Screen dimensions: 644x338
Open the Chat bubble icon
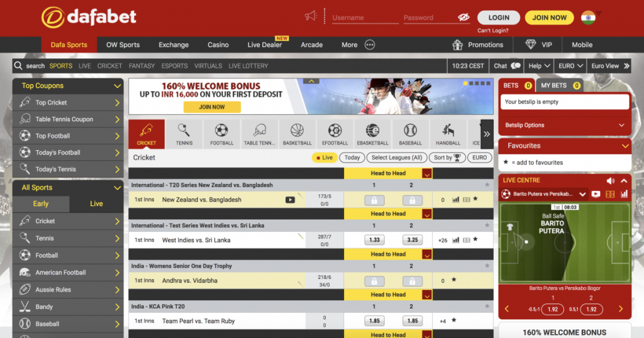[x=516, y=65]
